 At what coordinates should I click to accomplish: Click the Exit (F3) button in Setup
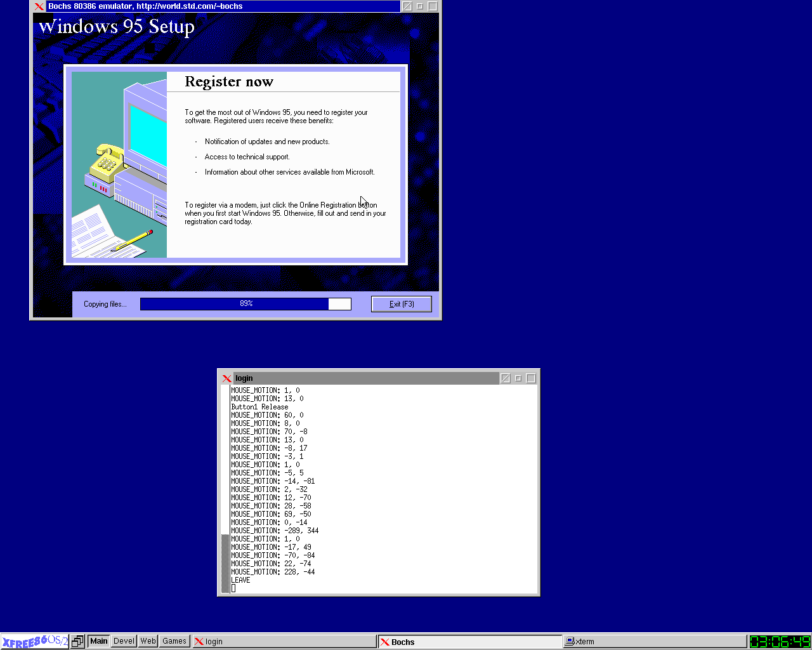coord(402,304)
